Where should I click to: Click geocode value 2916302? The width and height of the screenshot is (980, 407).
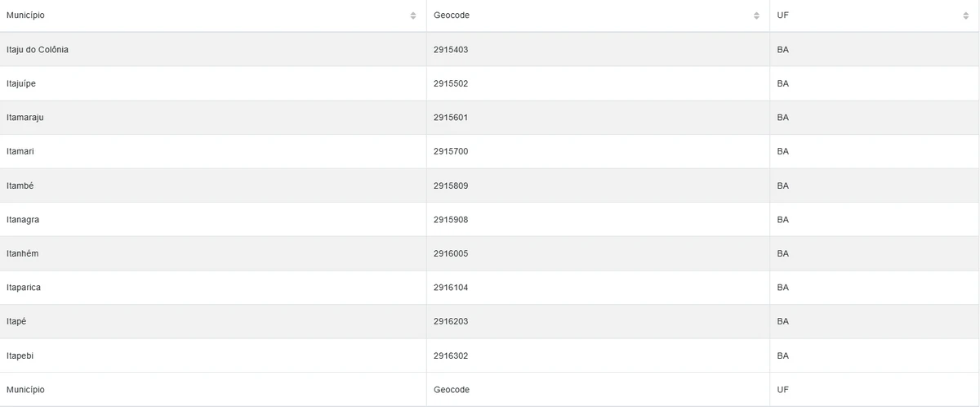coord(451,356)
